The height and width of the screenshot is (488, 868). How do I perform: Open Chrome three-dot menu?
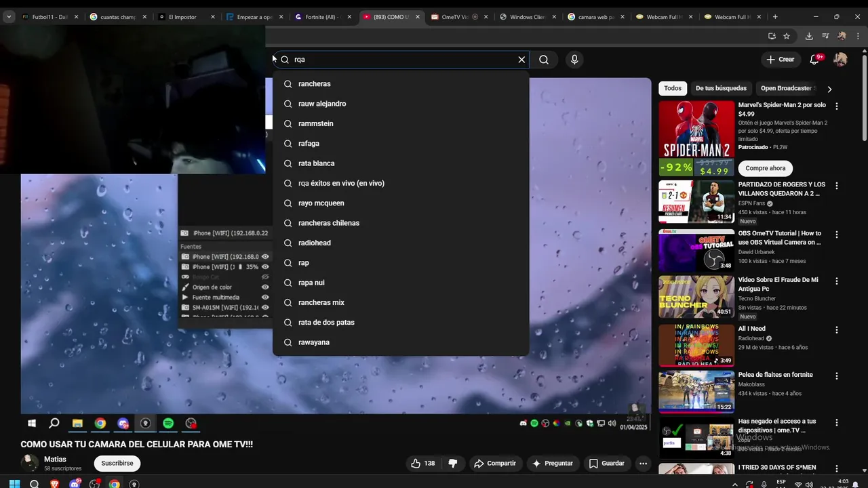click(x=857, y=36)
